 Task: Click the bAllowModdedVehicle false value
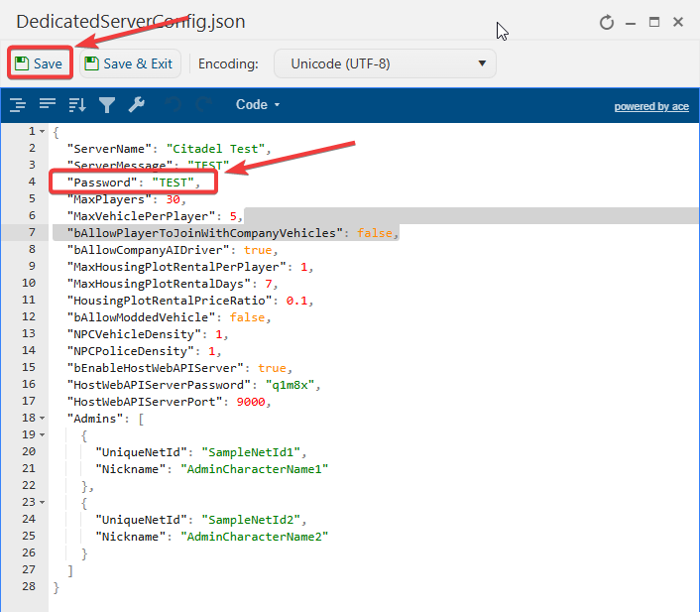tap(247, 317)
